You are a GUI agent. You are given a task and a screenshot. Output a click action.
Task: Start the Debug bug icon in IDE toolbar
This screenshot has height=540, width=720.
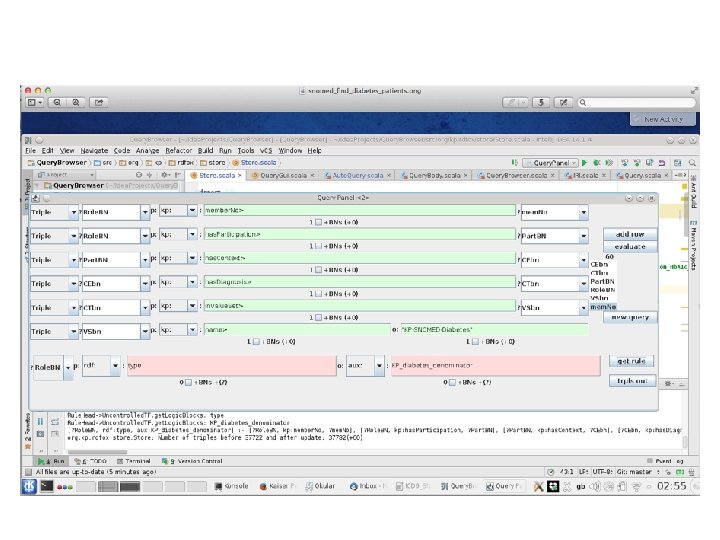pyautogui.click(x=596, y=163)
